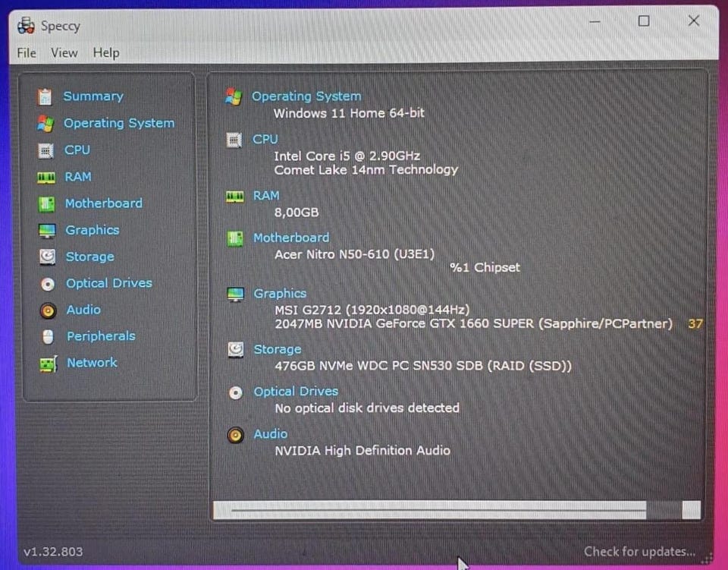
Task: Click the RAM icon in summary panel
Action: click(234, 197)
